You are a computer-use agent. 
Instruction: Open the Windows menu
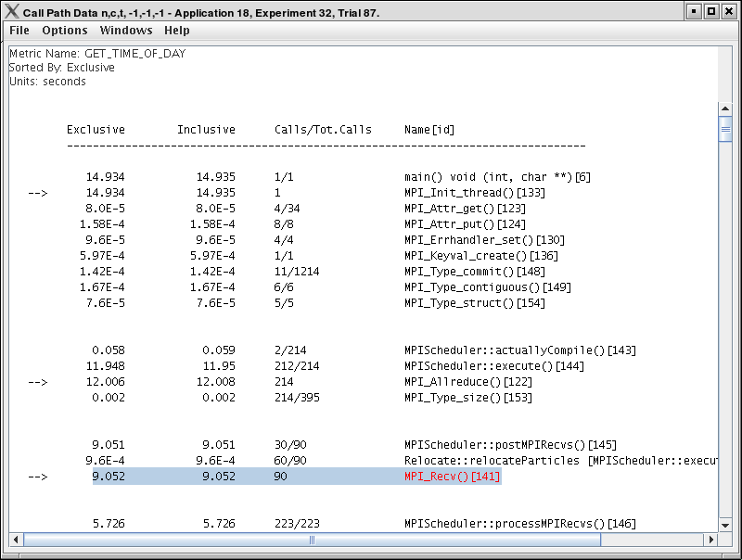[x=125, y=30]
